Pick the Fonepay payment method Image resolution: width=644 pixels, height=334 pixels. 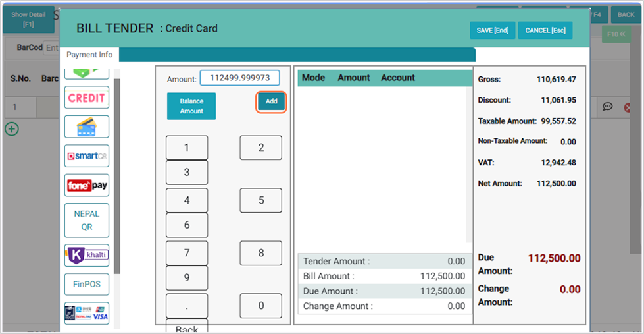click(87, 186)
